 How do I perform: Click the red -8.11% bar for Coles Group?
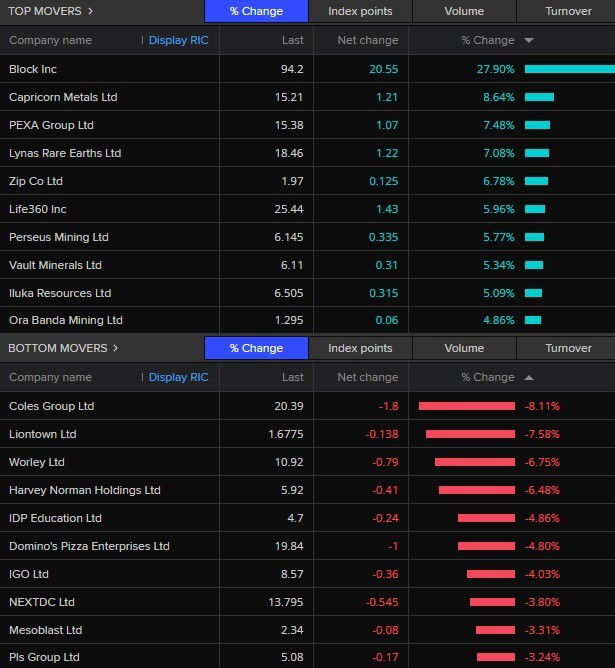coord(466,406)
